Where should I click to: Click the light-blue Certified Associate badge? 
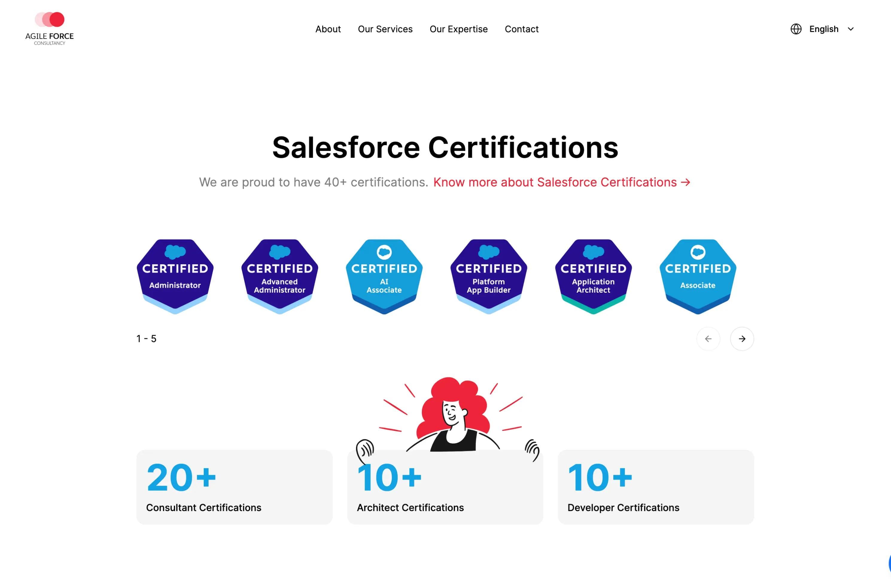pos(698,276)
